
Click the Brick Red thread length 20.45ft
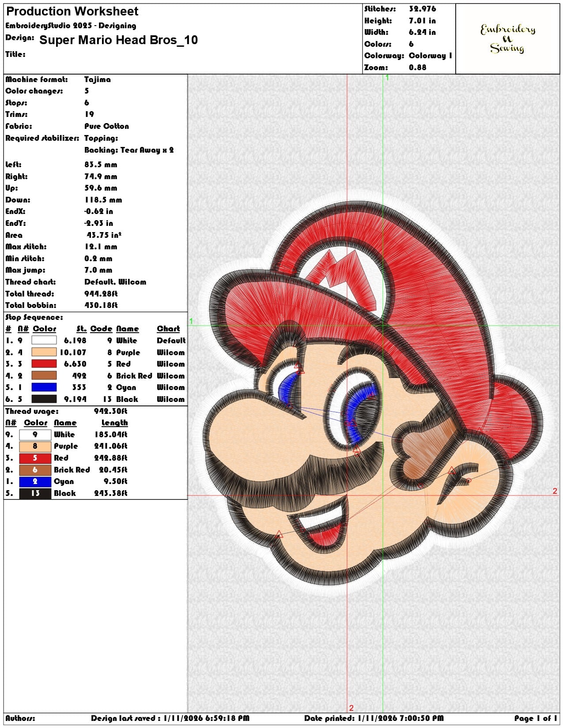[113, 470]
